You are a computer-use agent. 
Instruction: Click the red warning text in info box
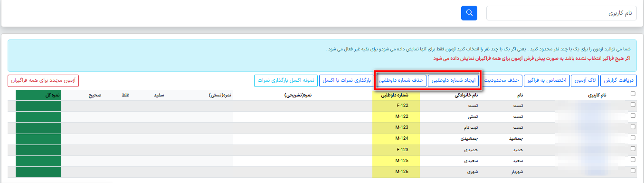pos(532,58)
